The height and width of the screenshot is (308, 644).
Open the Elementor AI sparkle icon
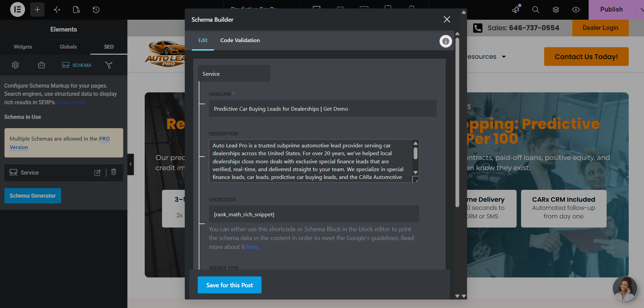pos(57,10)
